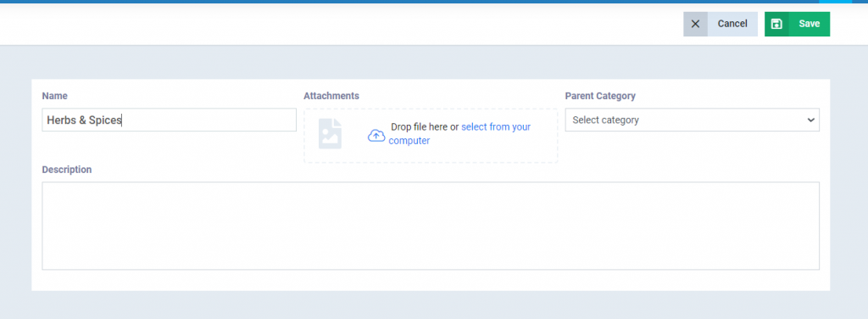Viewport: 868px width, 319px height.
Task: Click inside the Description text area
Action: click(431, 226)
